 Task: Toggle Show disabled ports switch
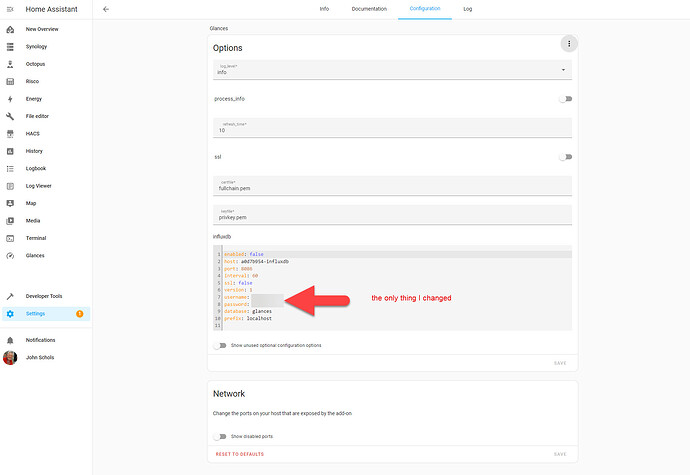(220, 436)
